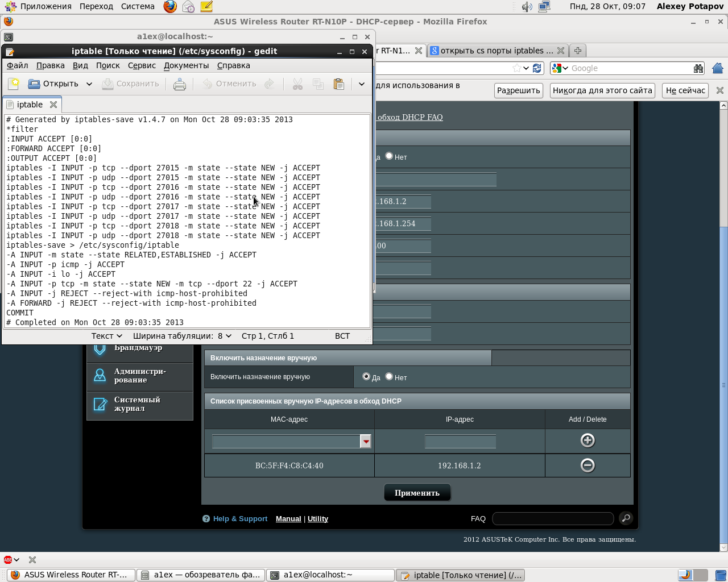This screenshot has width=728, height=582.
Task: Open a new Firefox tab
Action: 578,51
